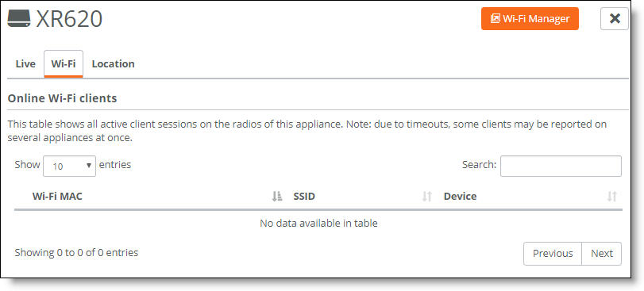Close the XR620 dialog with X
Screen dimensions: 644x291
[x=615, y=18]
